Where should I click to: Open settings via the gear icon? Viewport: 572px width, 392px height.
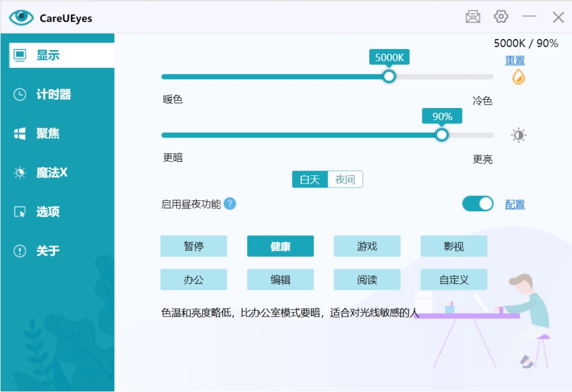pos(501,17)
